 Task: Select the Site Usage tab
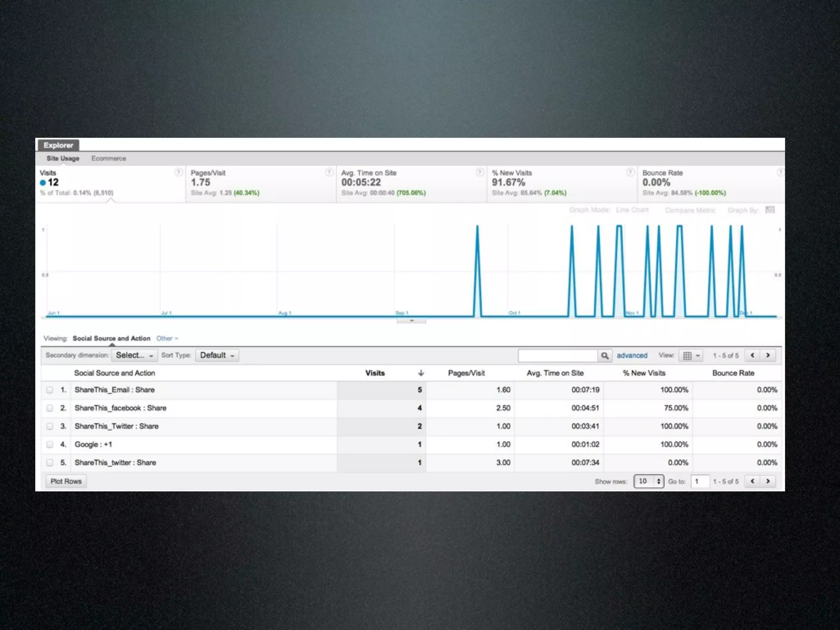[63, 158]
